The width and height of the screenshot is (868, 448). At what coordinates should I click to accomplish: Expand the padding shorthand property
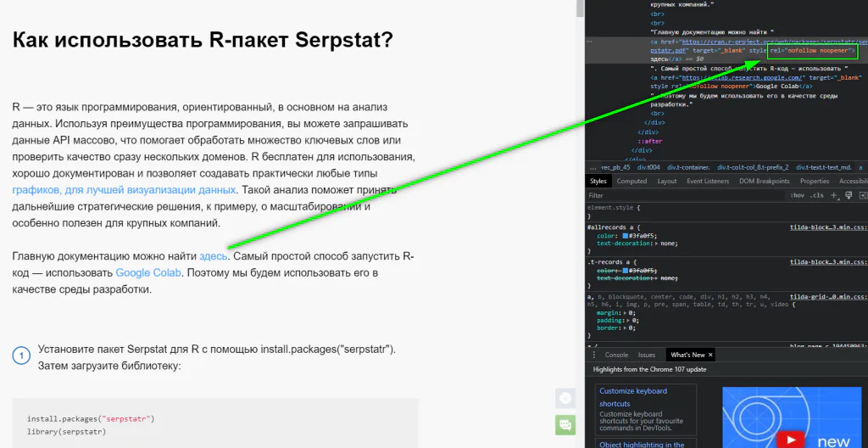(628, 320)
